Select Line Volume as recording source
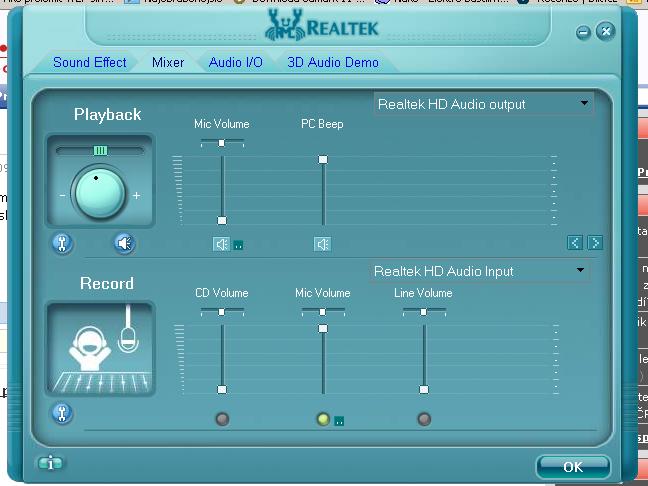 coord(424,419)
